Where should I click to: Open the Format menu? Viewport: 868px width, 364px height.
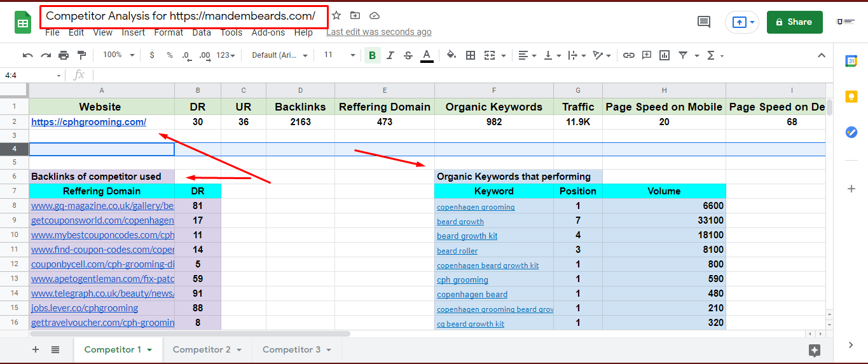(x=169, y=32)
